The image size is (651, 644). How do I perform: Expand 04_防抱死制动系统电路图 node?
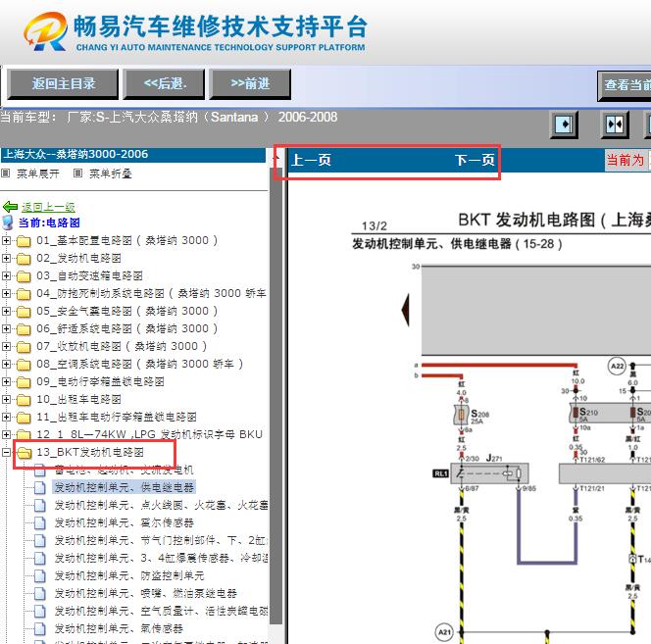tap(6, 293)
